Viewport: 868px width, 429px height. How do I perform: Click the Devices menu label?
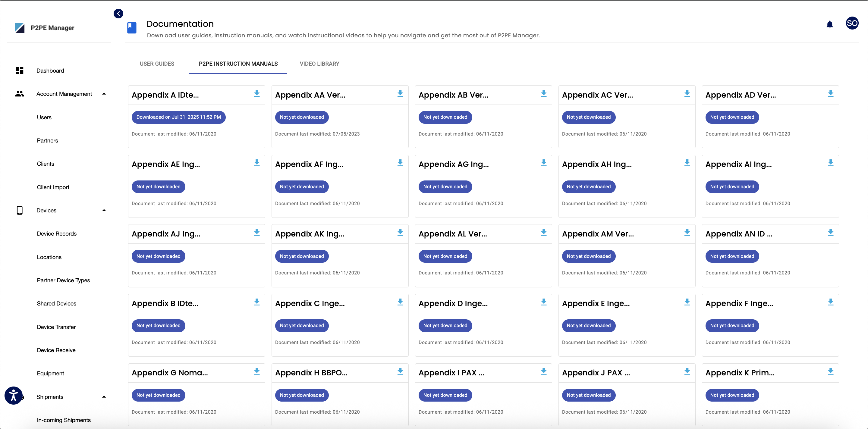[x=46, y=211]
